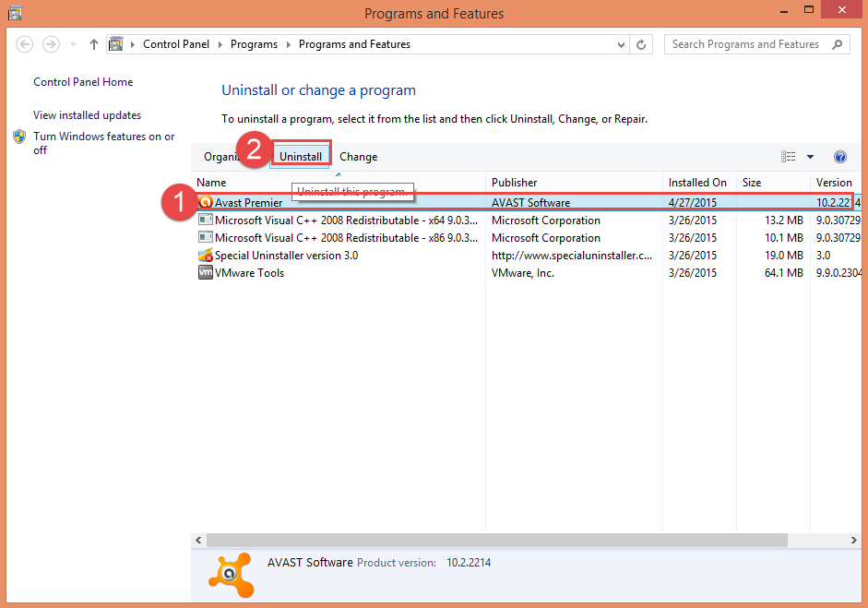
Task: Go back using the Back arrow
Action: point(24,44)
